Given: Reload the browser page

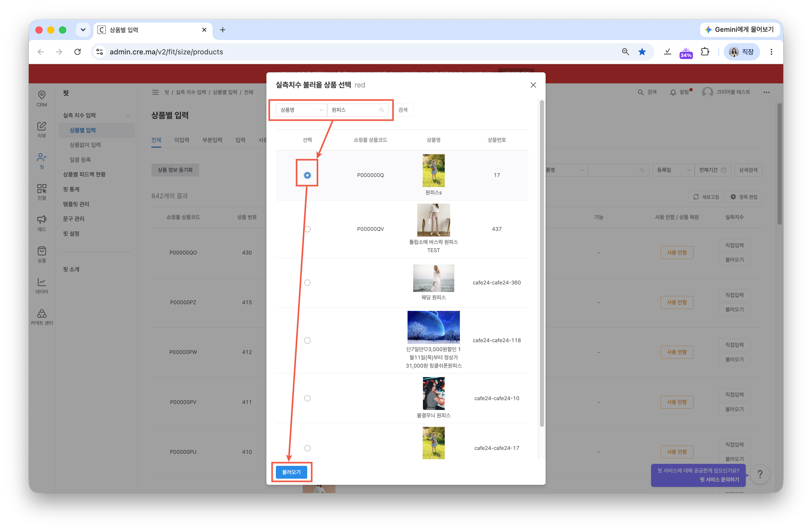Looking at the screenshot, I should point(78,52).
